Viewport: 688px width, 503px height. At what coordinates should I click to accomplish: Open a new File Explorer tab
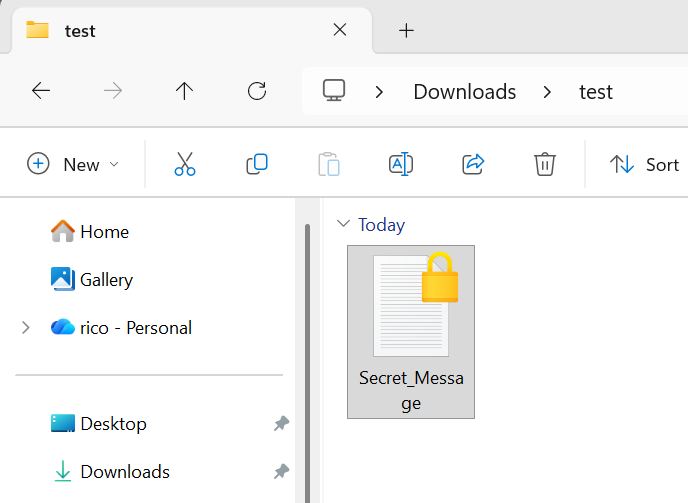pos(406,30)
